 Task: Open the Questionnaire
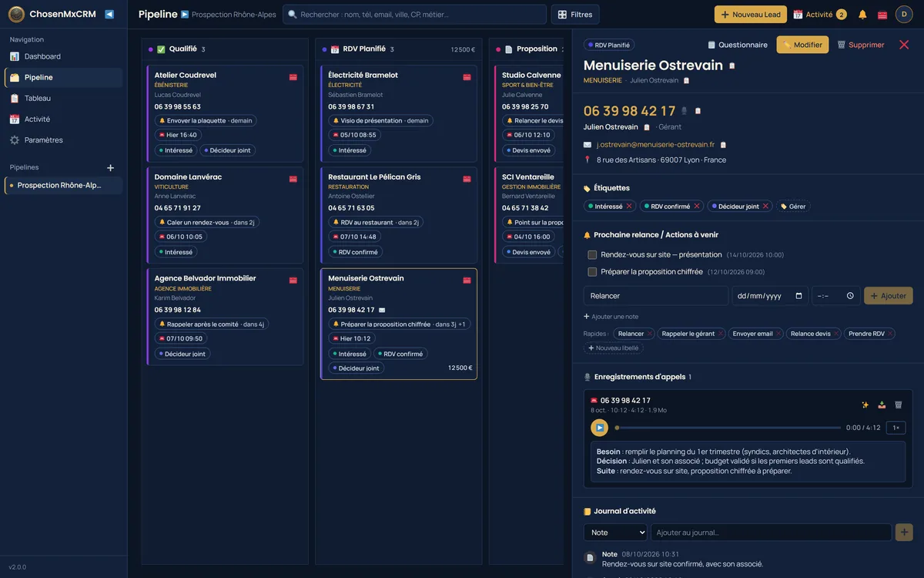point(737,45)
